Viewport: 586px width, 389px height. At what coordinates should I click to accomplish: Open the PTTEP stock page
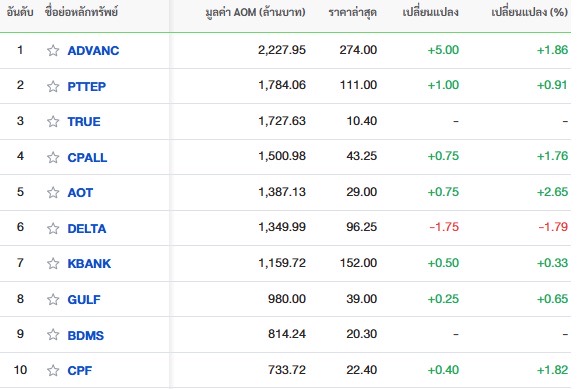87,86
